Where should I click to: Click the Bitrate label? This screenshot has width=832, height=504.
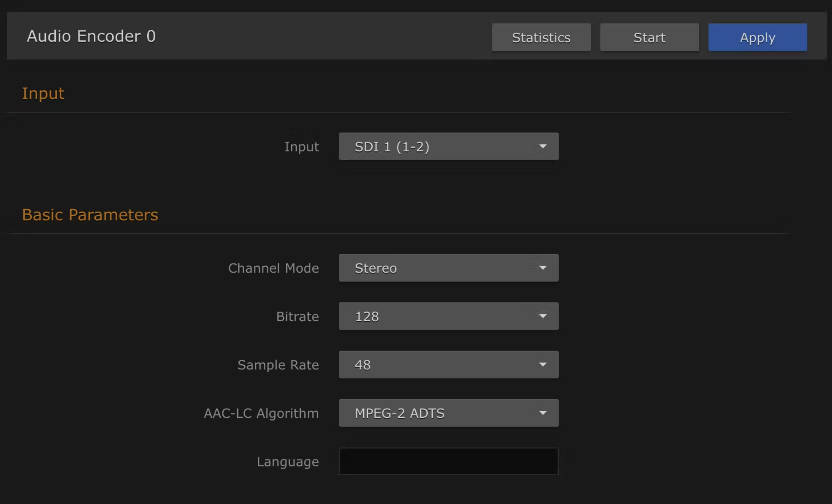(x=297, y=316)
